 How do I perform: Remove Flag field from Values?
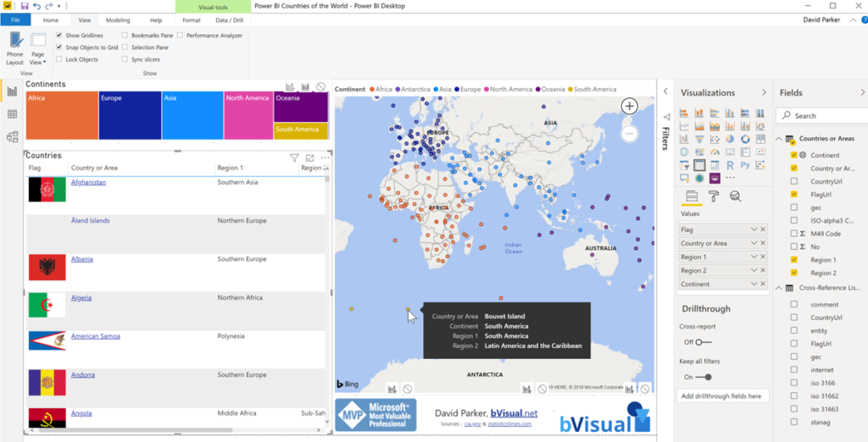point(763,229)
